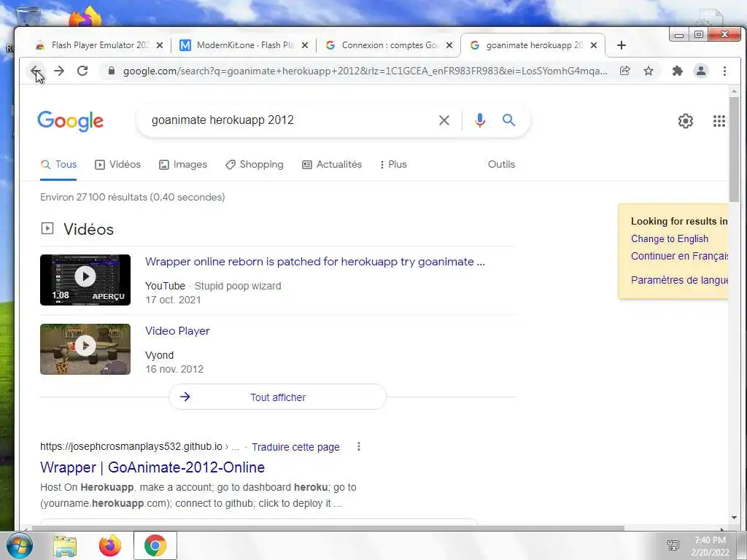
Task: Open the Outils search tools
Action: click(501, 164)
